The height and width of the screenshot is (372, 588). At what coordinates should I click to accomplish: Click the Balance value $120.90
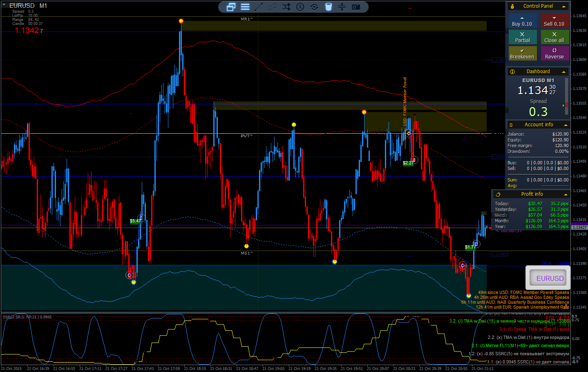[x=560, y=134]
